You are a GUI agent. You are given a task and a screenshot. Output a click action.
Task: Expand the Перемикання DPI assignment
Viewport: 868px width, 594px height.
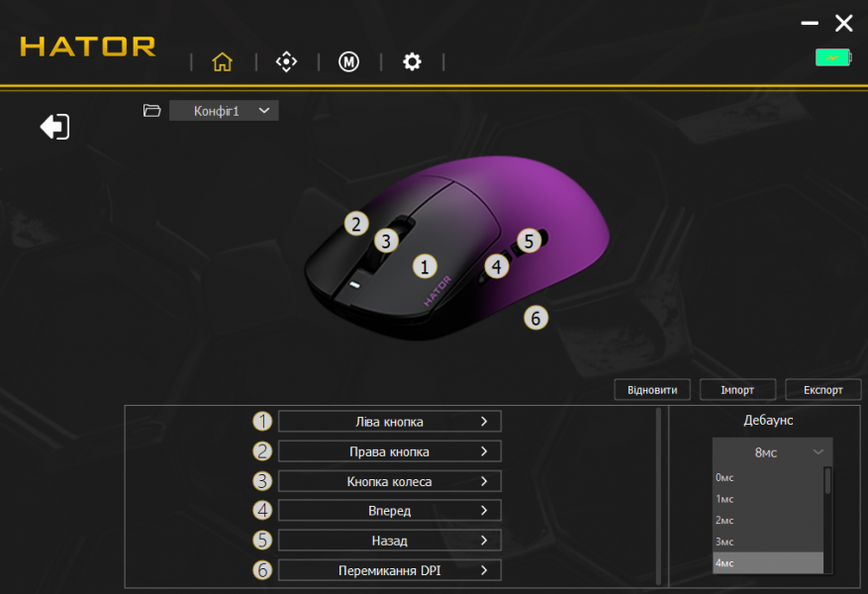(389, 570)
